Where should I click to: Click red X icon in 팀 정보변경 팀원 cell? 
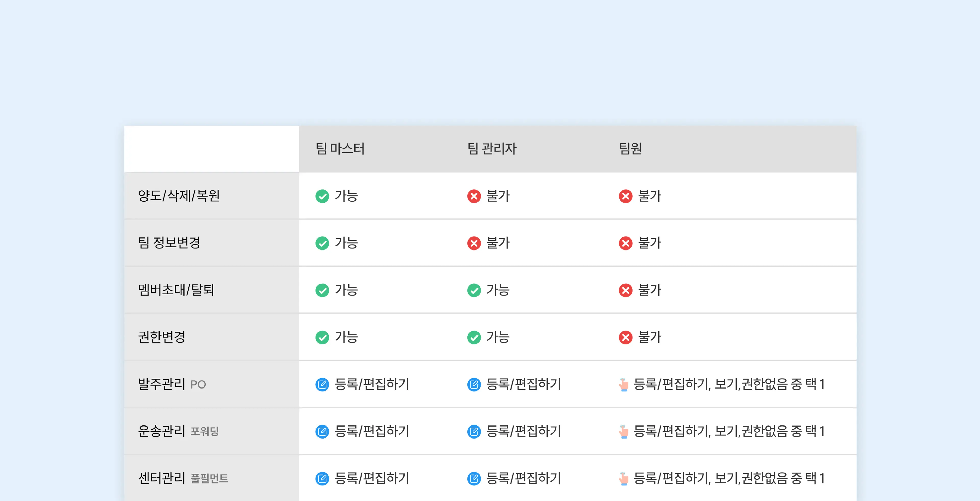[626, 243]
